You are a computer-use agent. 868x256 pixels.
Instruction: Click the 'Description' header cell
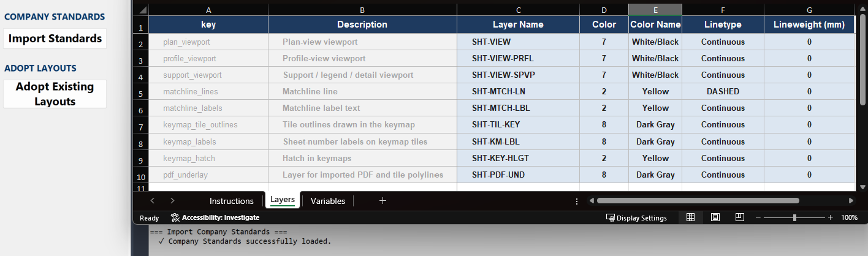(x=362, y=24)
